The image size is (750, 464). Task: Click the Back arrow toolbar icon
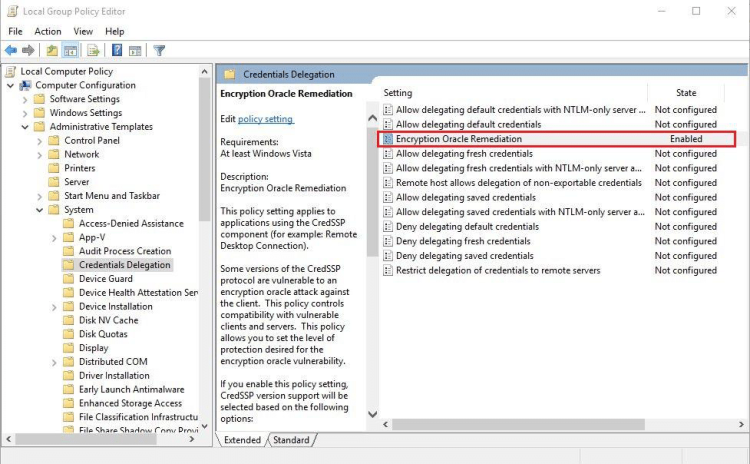[x=11, y=50]
